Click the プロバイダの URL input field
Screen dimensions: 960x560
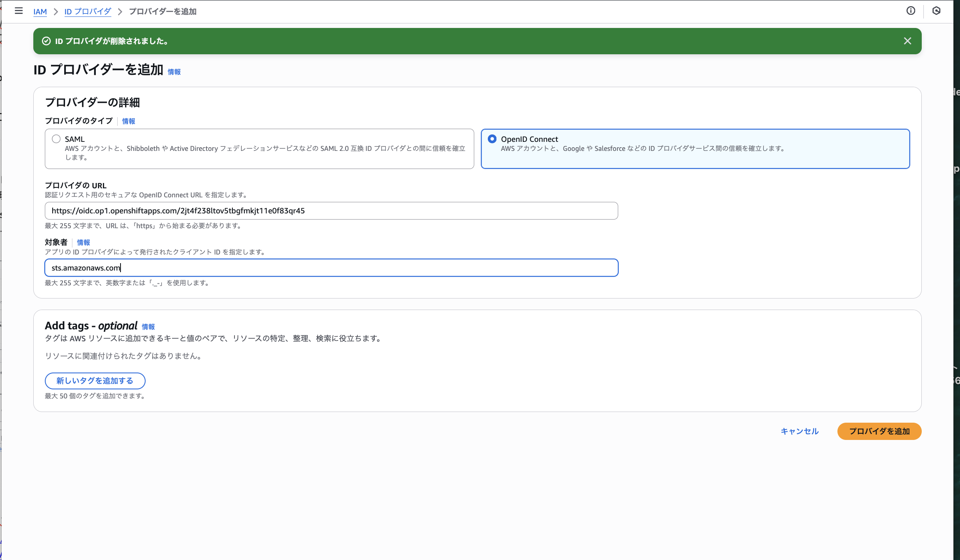[331, 211]
